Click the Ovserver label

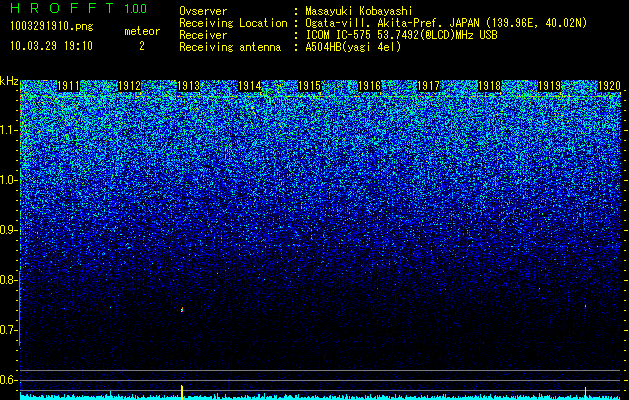pos(203,11)
